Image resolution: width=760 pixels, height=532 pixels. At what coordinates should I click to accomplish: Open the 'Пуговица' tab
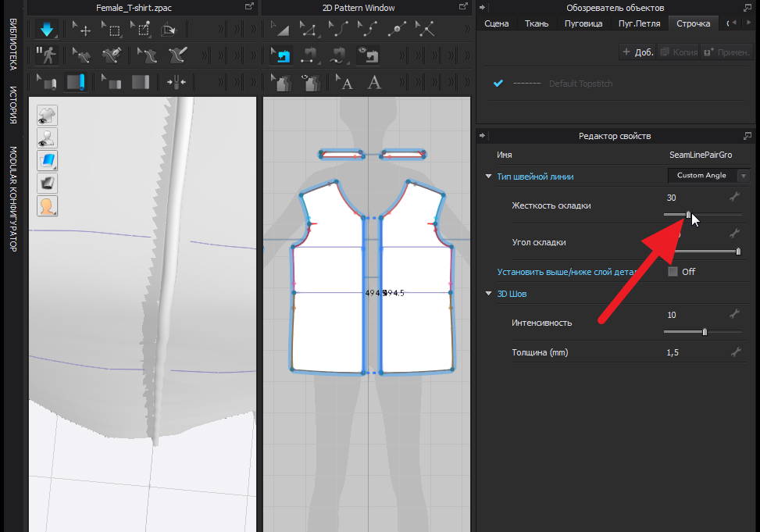[x=583, y=23]
